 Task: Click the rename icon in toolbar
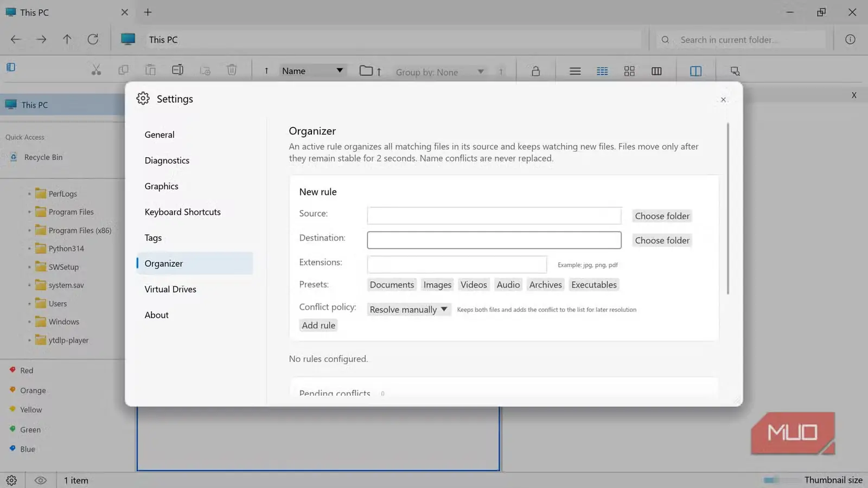[x=177, y=70]
